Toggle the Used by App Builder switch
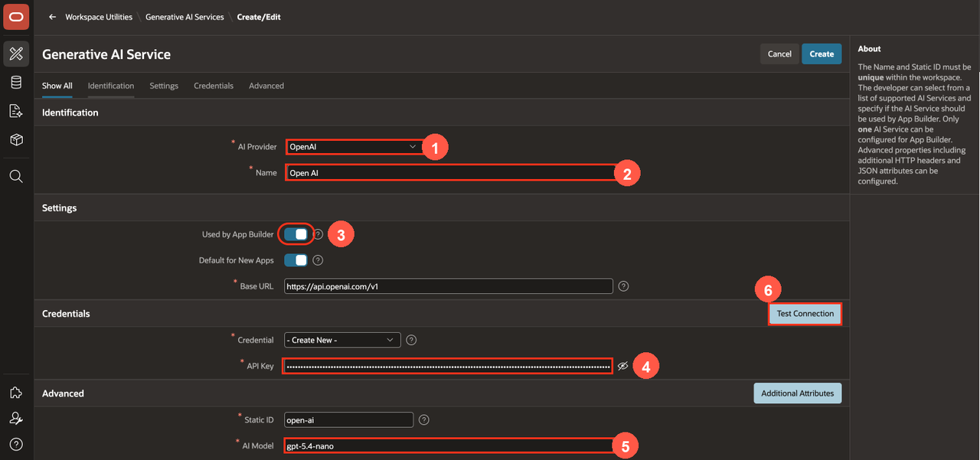 296,234
